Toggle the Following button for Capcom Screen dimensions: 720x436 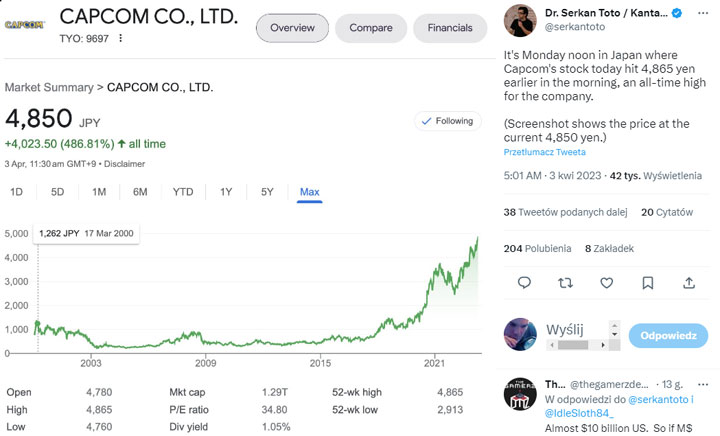[446, 121]
